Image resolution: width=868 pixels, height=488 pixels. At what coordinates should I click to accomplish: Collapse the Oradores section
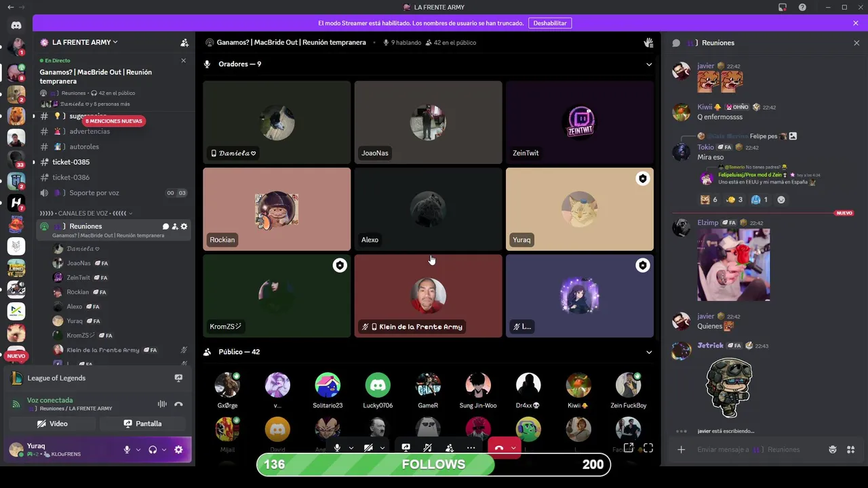648,64
